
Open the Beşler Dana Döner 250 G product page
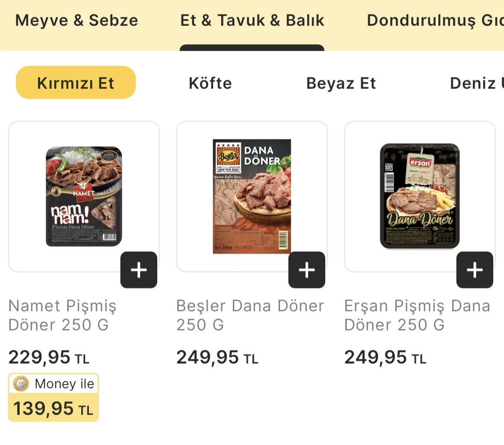click(250, 315)
